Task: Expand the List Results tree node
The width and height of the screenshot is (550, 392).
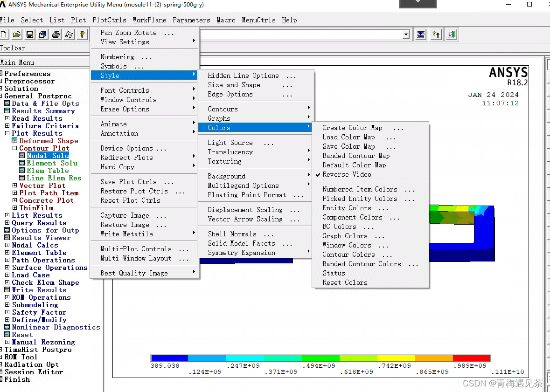Action: (x=7, y=215)
